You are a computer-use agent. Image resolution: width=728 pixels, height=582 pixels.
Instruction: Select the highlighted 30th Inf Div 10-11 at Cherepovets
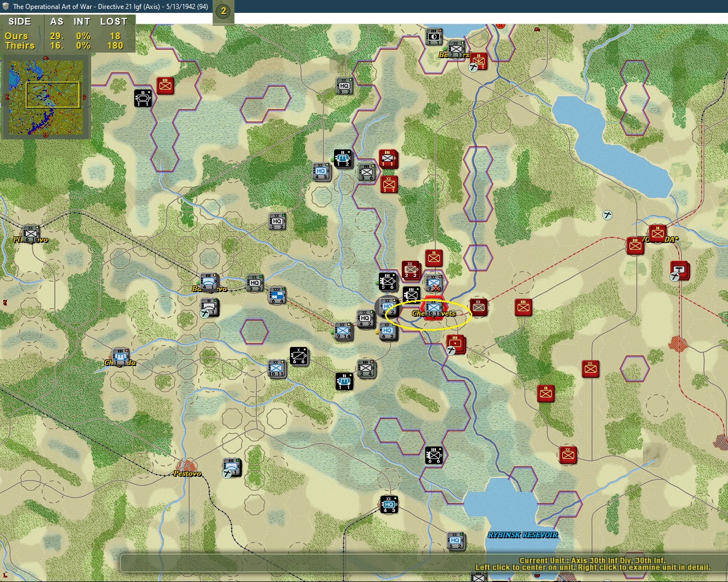(434, 307)
